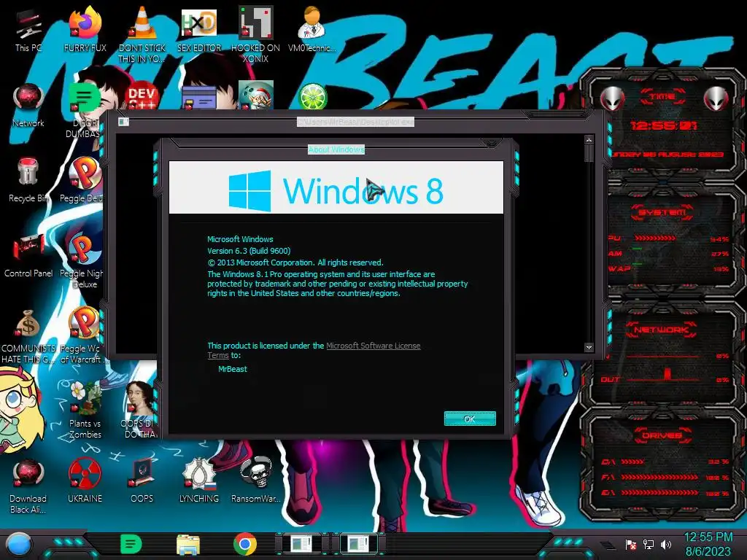Image resolution: width=747 pixels, height=560 pixels.
Task: Click the SYSTEM widget header
Action: (x=662, y=212)
